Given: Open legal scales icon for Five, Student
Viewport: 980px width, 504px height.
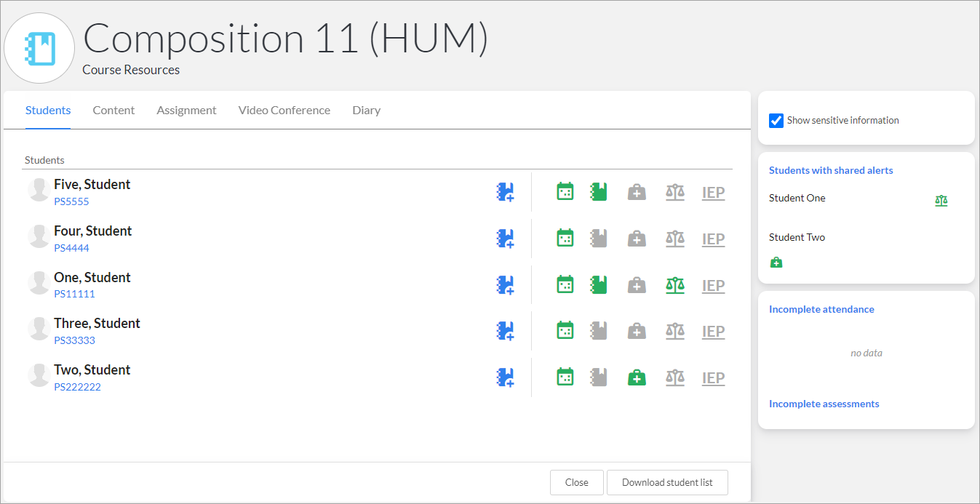Looking at the screenshot, I should [675, 192].
